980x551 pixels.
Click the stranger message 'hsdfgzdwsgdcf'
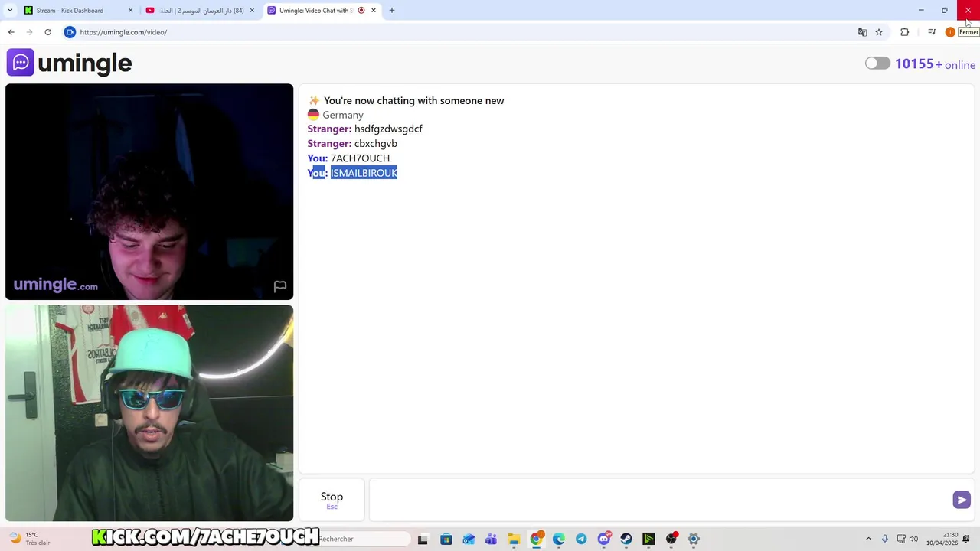pyautogui.click(x=388, y=129)
